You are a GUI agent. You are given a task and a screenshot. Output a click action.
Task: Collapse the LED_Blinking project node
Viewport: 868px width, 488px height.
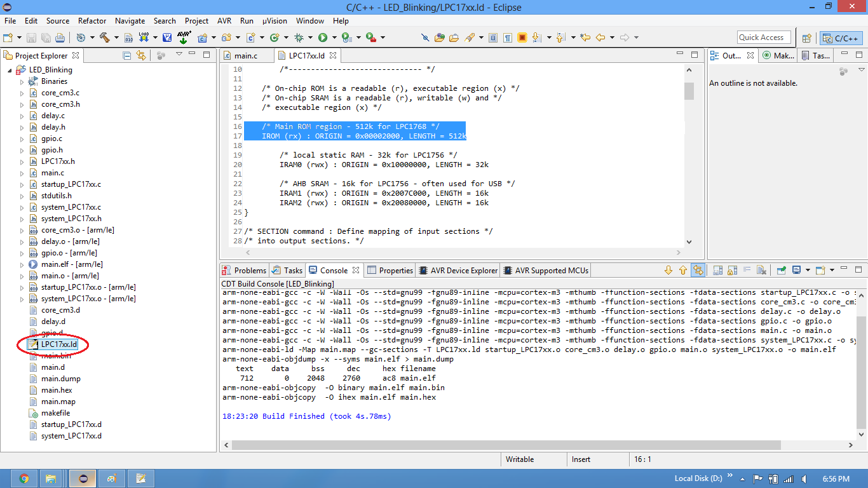coord(10,70)
